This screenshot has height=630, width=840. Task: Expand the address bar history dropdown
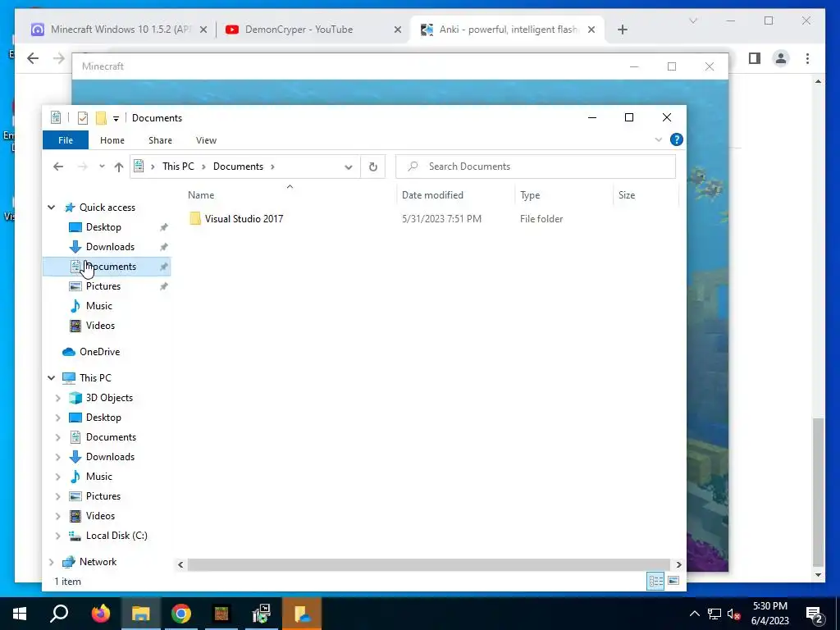348,167
